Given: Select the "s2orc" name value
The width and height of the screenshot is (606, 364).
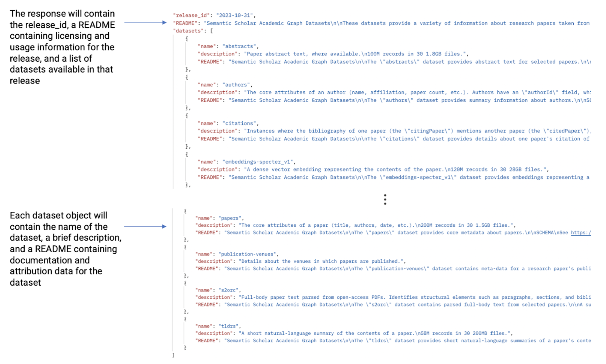Looking at the screenshot, I should click(x=229, y=290).
